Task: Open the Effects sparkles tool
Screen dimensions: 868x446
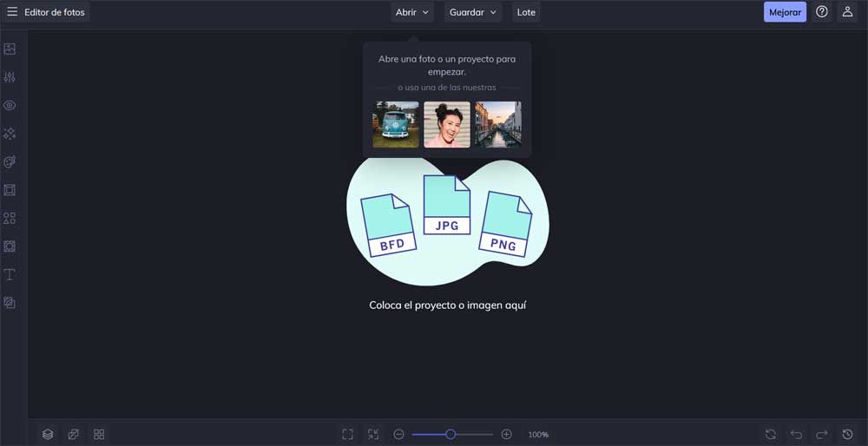Action: (10, 134)
